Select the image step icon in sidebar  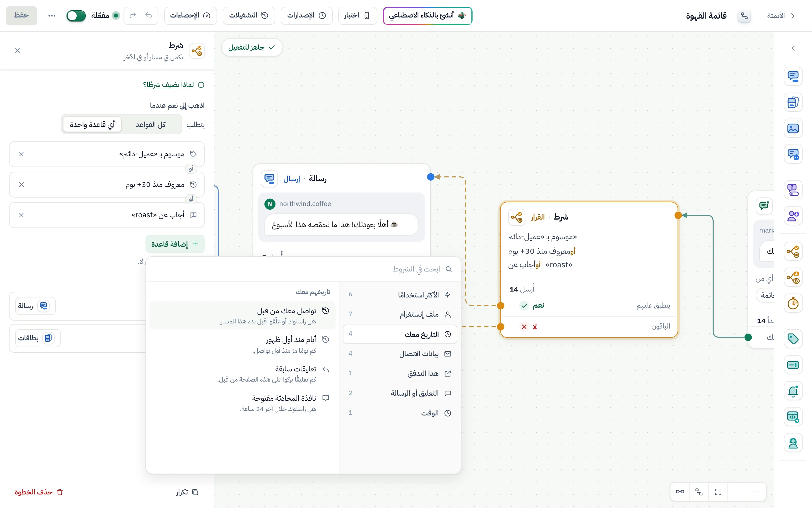[x=793, y=128]
